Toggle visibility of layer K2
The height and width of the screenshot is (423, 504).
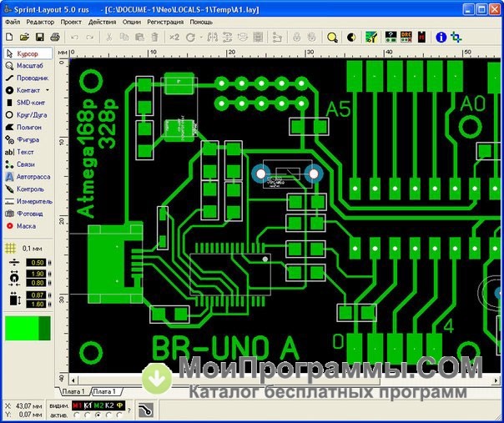click(x=109, y=405)
